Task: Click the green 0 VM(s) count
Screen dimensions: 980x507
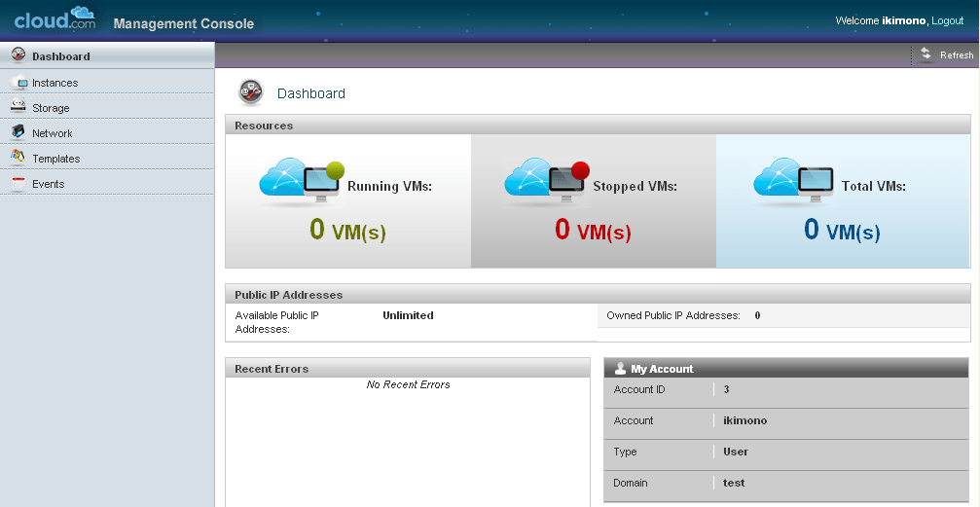Action: click(x=347, y=230)
